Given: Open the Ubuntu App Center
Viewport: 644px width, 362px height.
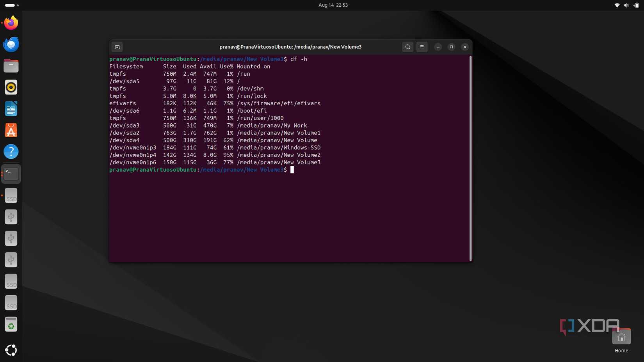Looking at the screenshot, I should [x=11, y=130].
